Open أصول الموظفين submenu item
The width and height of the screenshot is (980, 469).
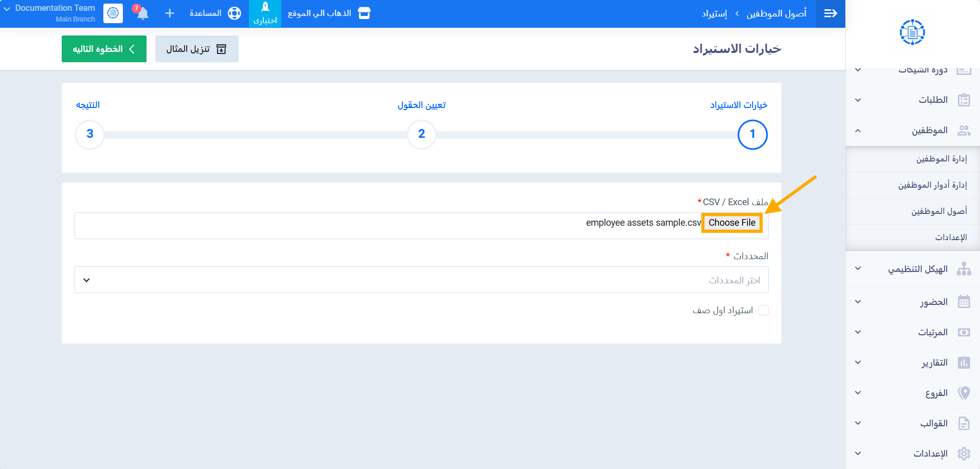tap(913, 211)
